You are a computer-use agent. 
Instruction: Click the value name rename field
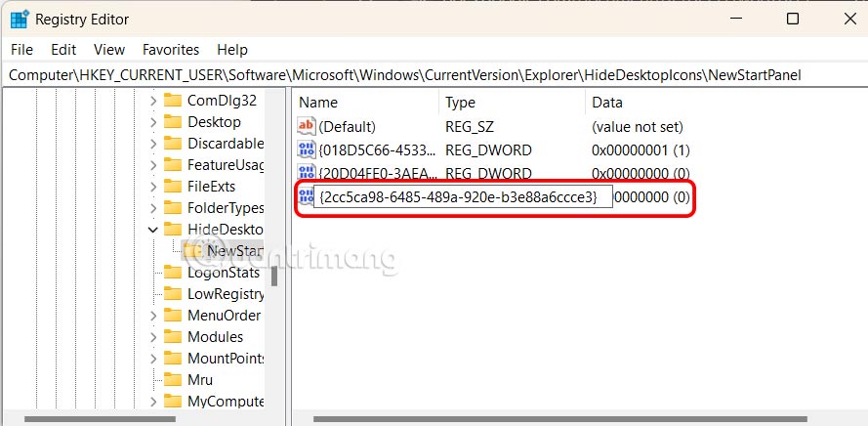pos(464,196)
